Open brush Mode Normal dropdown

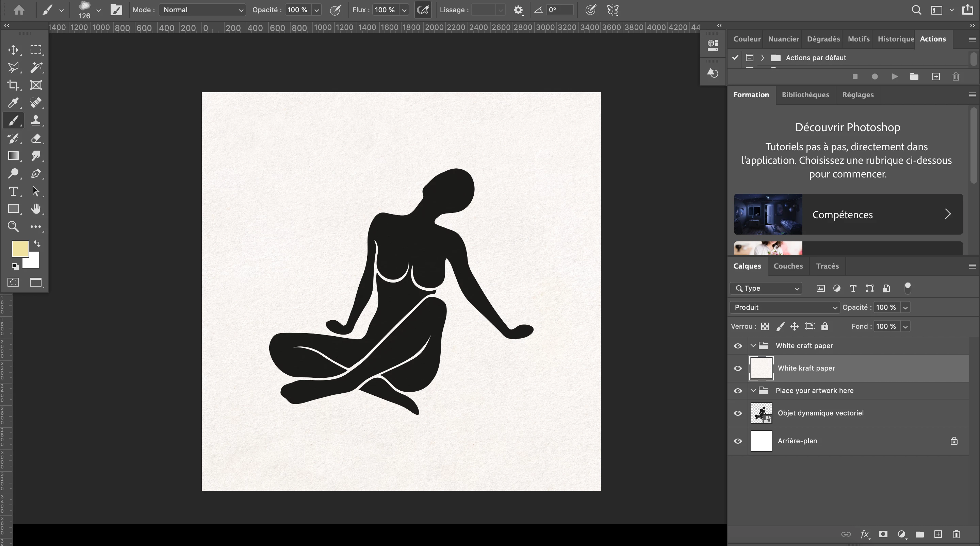[x=202, y=10]
